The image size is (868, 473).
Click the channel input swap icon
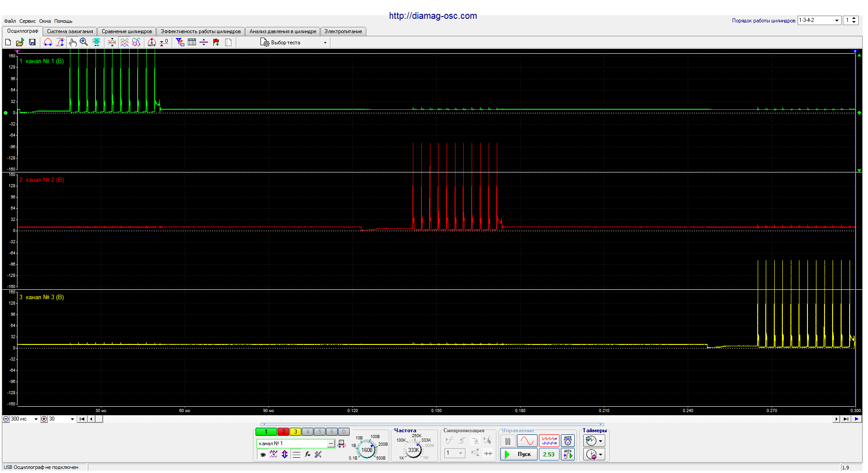pyautogui.click(x=342, y=443)
